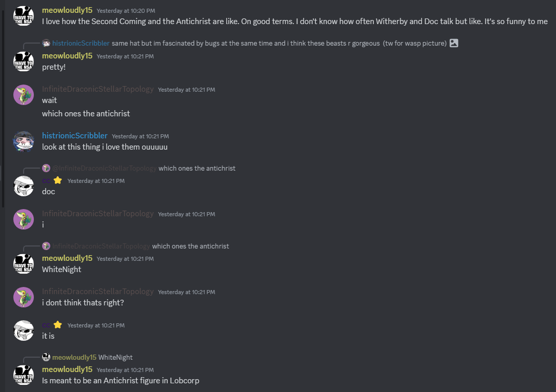
Task: Click InfiniteDraconicStellarTopology's username above "i dont think thats right?"
Action: [97, 292]
